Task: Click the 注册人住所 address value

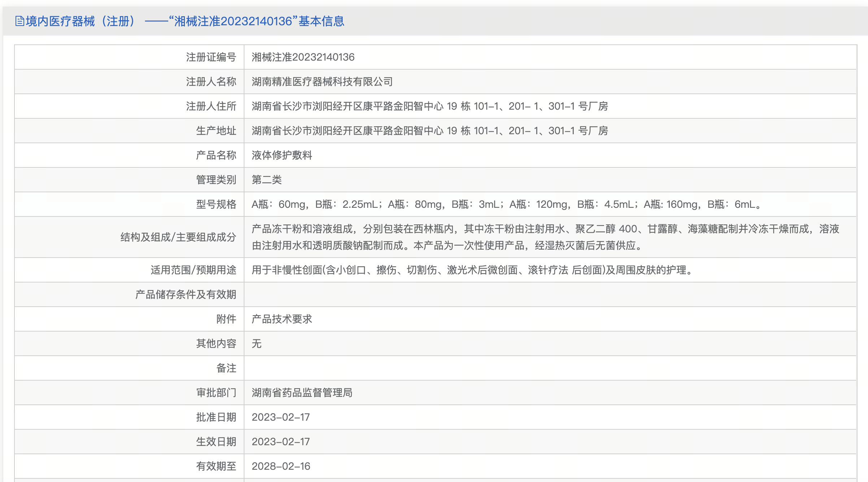Action: pos(430,106)
